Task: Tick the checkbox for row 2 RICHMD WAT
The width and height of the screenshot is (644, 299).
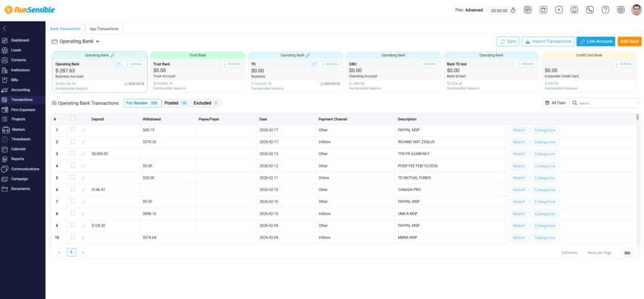Action: pyautogui.click(x=73, y=142)
